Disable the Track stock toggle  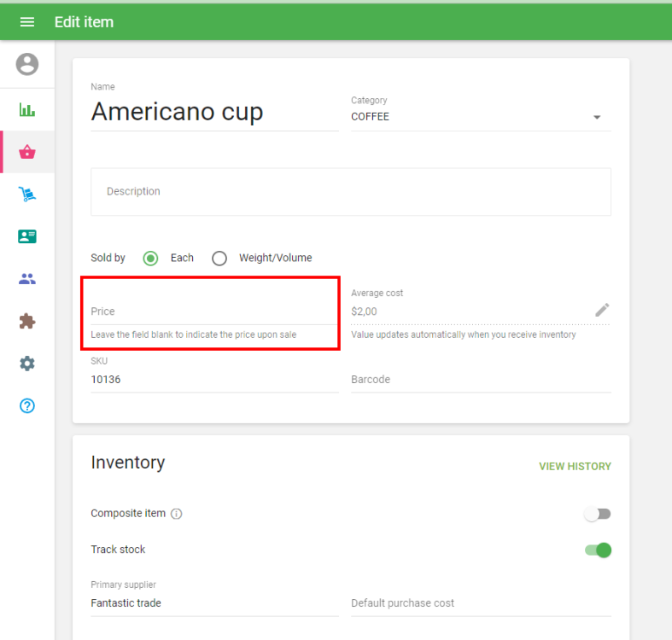click(598, 550)
